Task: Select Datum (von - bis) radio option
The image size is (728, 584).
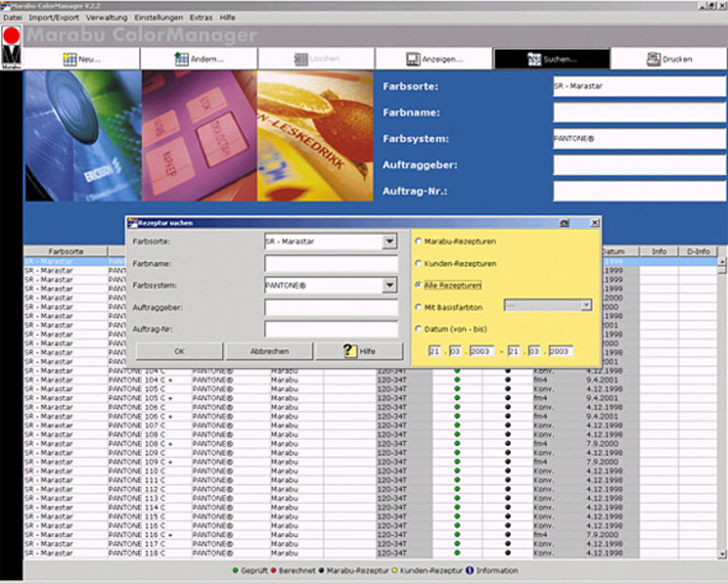Action: click(x=419, y=329)
